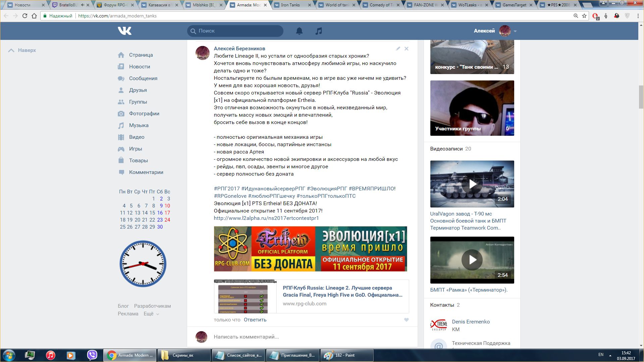Screen dimensions: 644x362
Task: Open the Эволюция x1 banner image
Action: point(310,249)
